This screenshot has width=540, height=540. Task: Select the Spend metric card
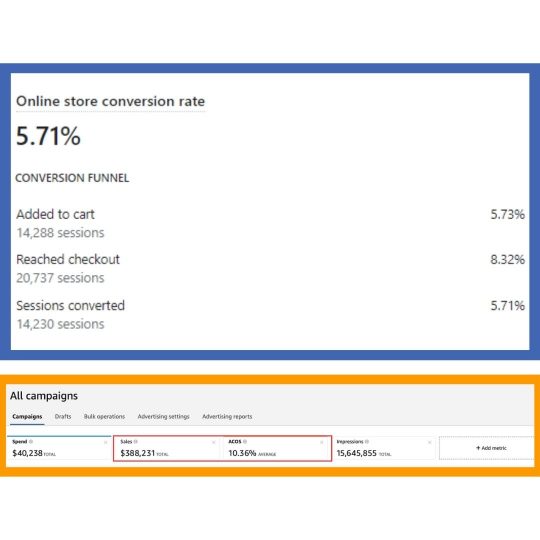point(59,448)
